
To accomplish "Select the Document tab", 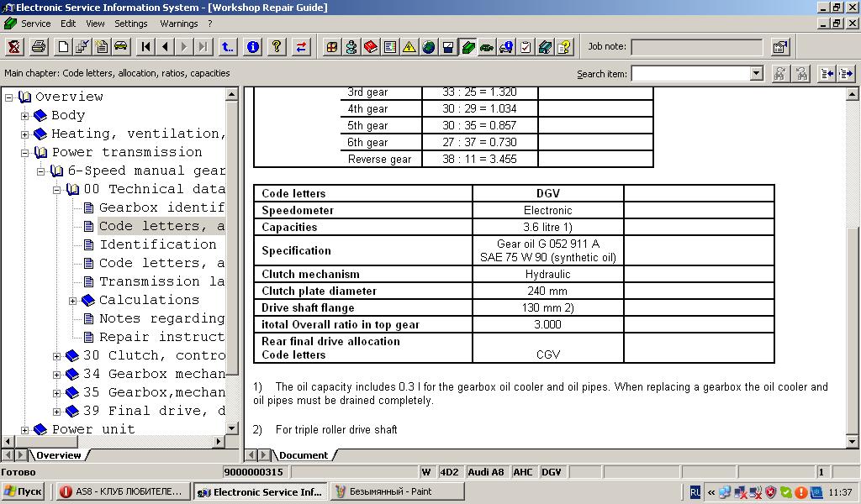I will (x=303, y=455).
